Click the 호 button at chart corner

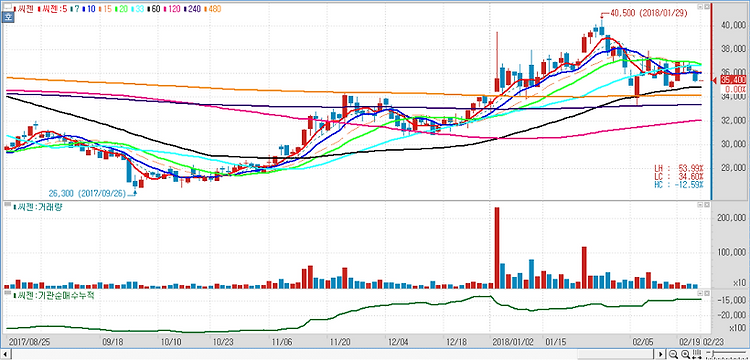(8, 17)
